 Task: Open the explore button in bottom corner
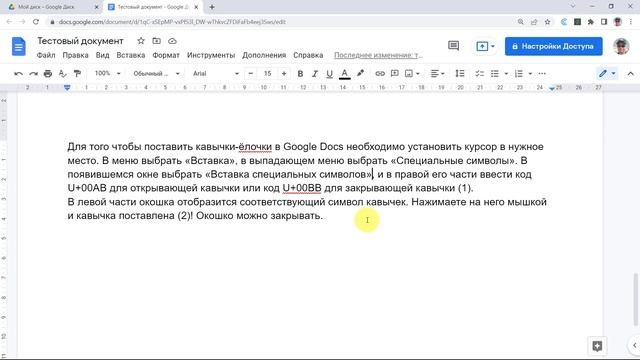click(x=597, y=346)
